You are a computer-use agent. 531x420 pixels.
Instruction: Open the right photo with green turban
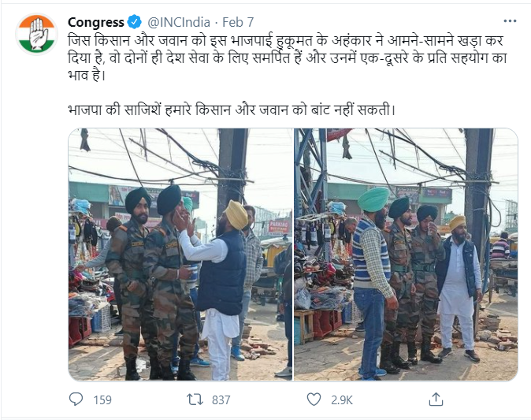406,255
